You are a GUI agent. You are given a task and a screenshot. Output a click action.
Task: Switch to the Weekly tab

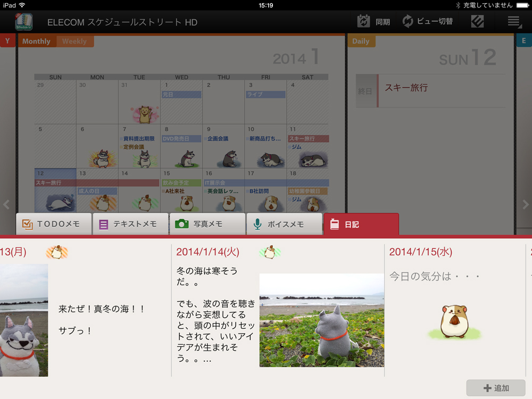[74, 41]
